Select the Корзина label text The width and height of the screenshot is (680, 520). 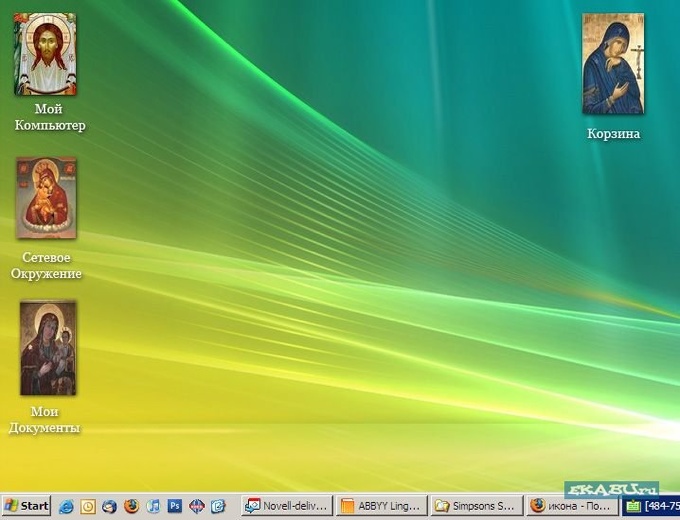[x=613, y=134]
